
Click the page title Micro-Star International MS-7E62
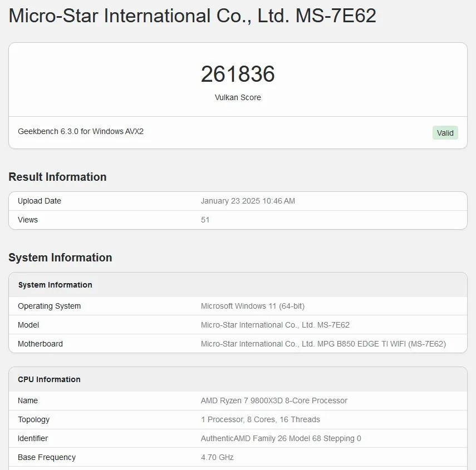[193, 16]
